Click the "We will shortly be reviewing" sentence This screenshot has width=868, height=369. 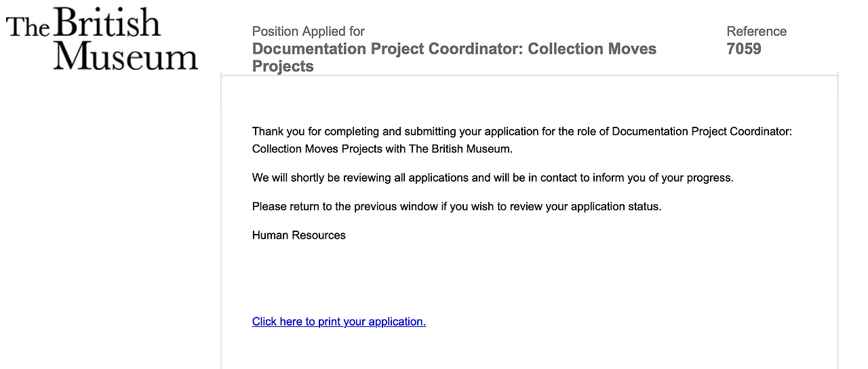[x=493, y=178]
